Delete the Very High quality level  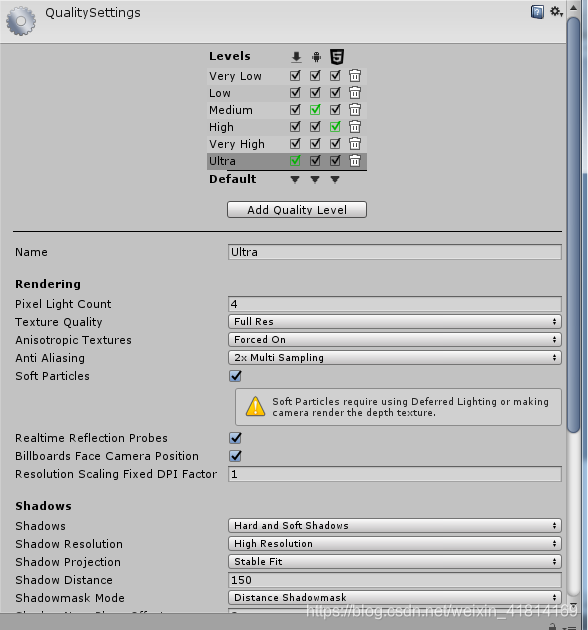tap(354, 144)
